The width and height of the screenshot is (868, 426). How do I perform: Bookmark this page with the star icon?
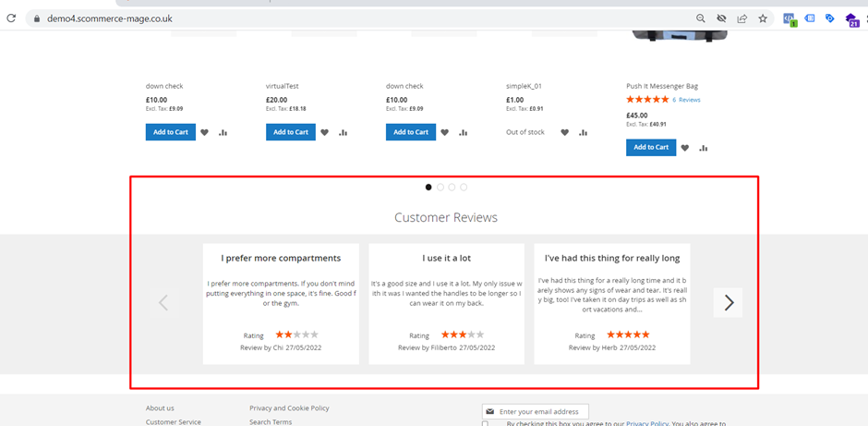point(763,18)
